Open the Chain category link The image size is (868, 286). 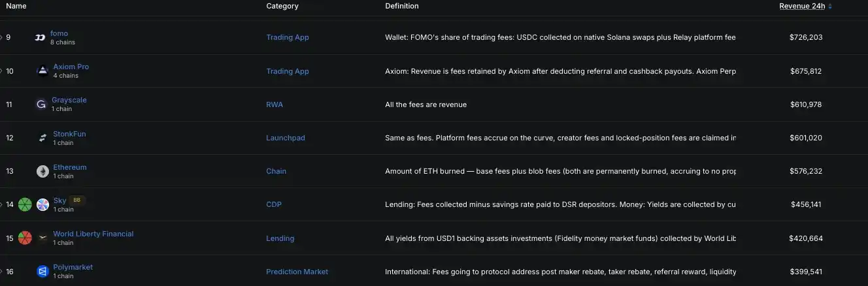click(276, 171)
